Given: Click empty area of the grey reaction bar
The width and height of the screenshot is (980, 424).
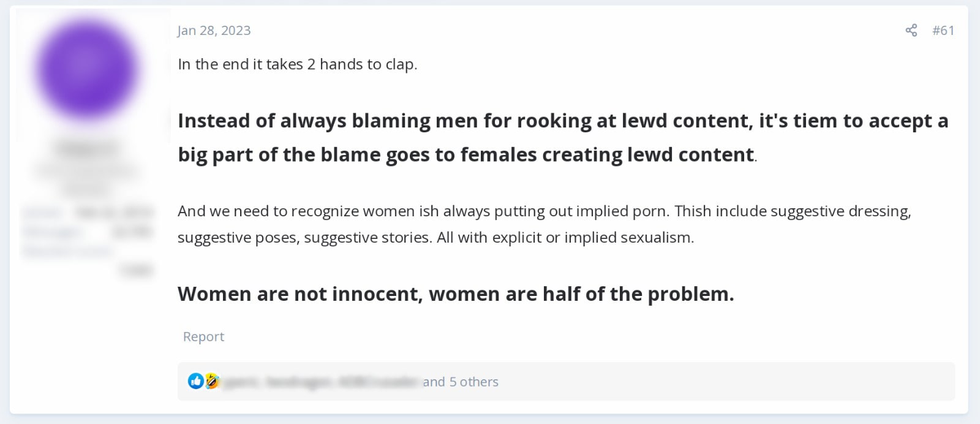Looking at the screenshot, I should coord(723,382).
